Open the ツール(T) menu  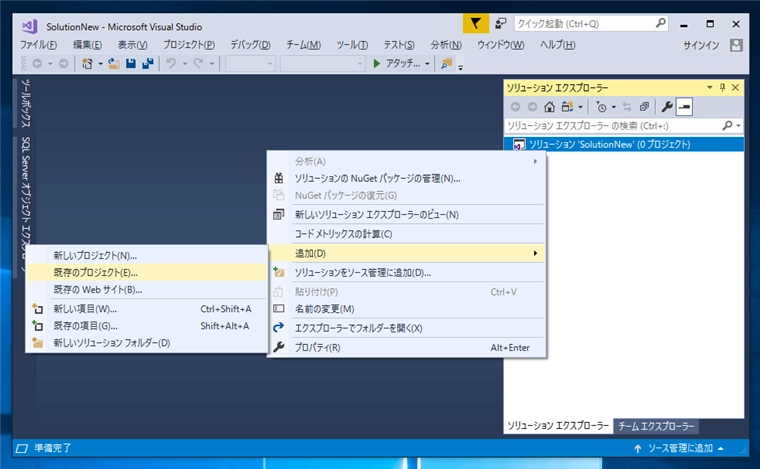[352, 45]
